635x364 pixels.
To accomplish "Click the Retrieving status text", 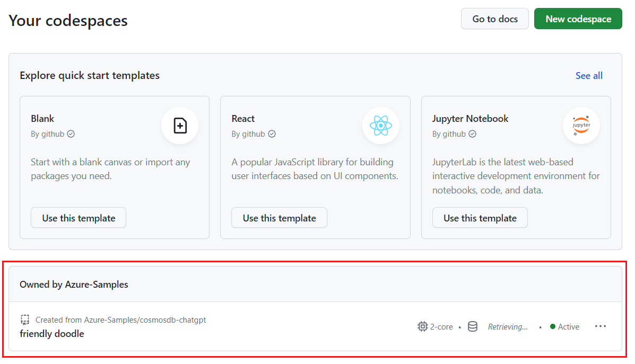I will pos(508,326).
